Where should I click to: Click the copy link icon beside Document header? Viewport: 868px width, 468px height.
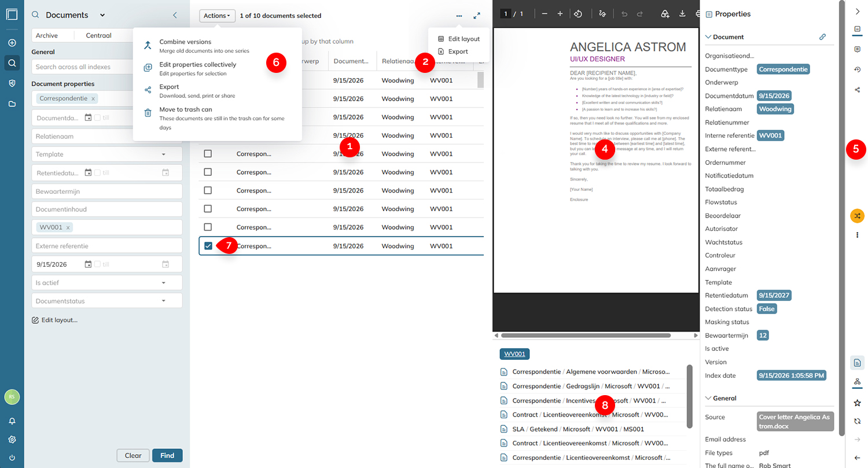822,37
